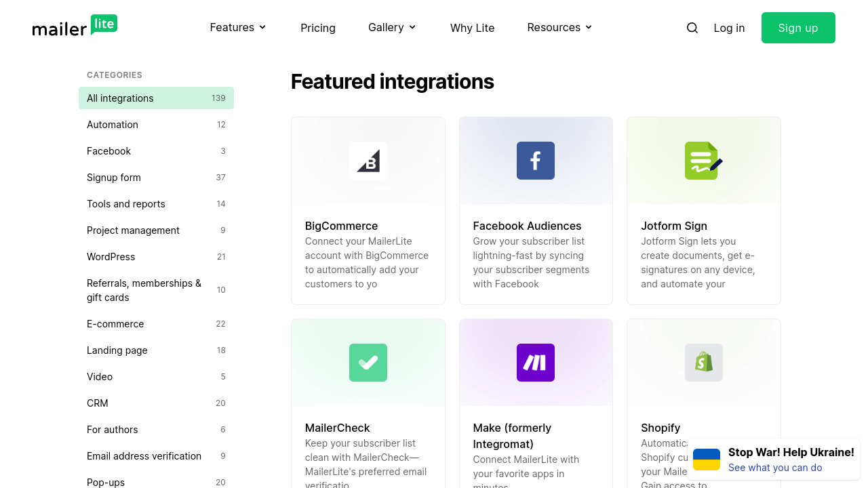The width and height of the screenshot is (868, 488).
Task: Click the Ukraine flag in the banner
Action: pyautogui.click(x=707, y=459)
